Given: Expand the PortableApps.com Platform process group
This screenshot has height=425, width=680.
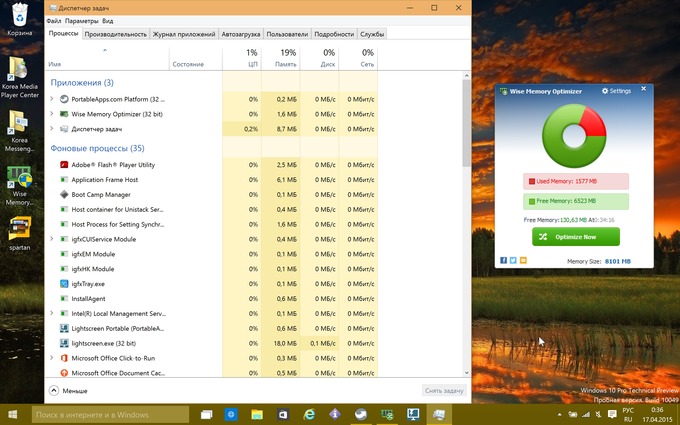Looking at the screenshot, I should point(52,99).
